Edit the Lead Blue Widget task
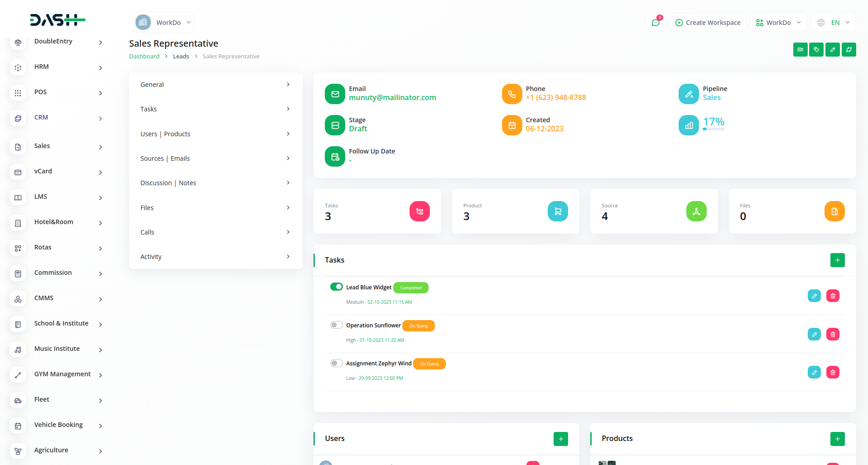Viewport: 868px width, 465px height. (x=814, y=296)
